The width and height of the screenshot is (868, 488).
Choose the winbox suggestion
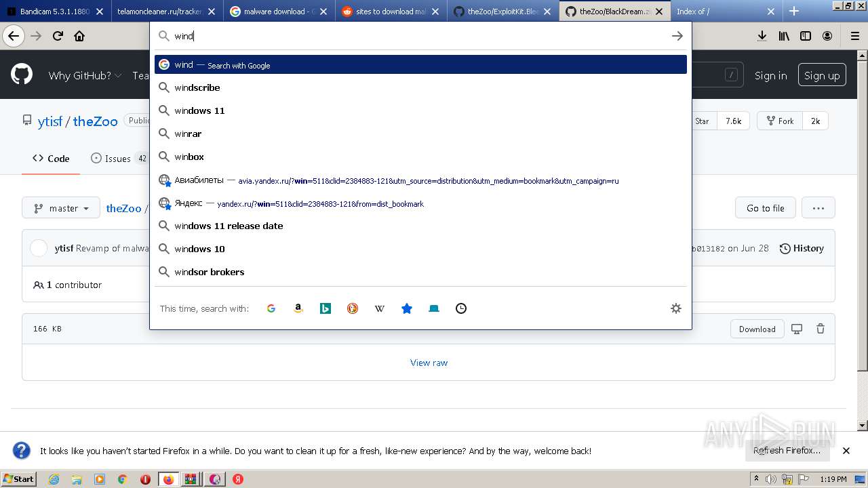pyautogui.click(x=420, y=157)
